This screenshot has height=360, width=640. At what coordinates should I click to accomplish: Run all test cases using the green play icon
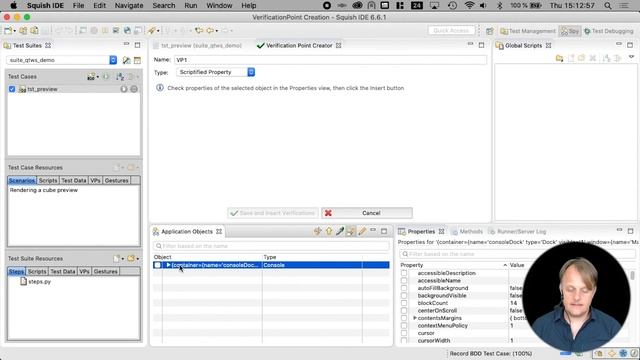point(106,77)
